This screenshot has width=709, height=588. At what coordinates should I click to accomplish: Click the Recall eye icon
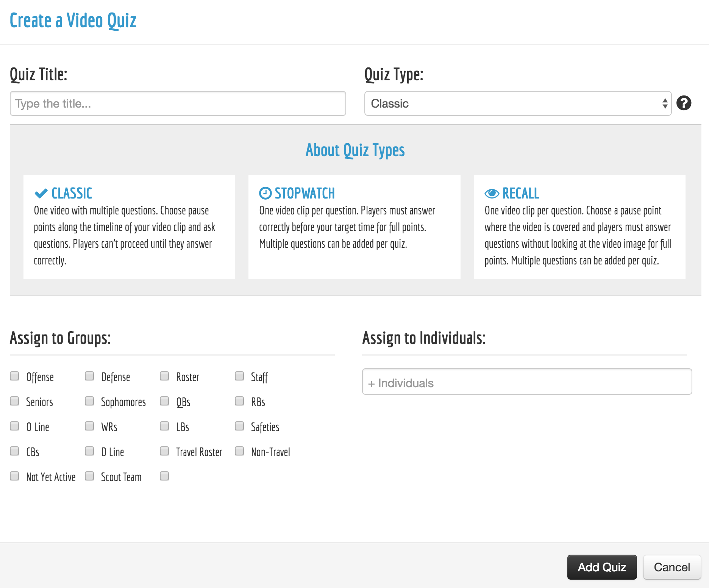coord(492,194)
